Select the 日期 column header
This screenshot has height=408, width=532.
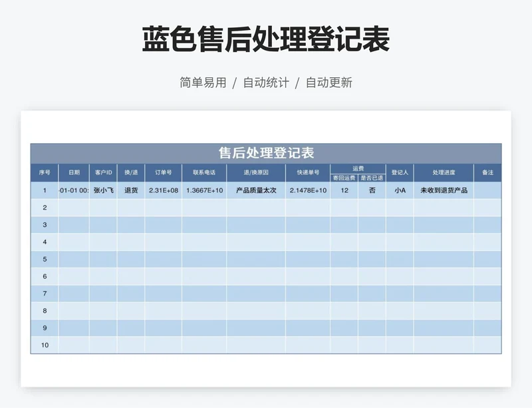74,172
